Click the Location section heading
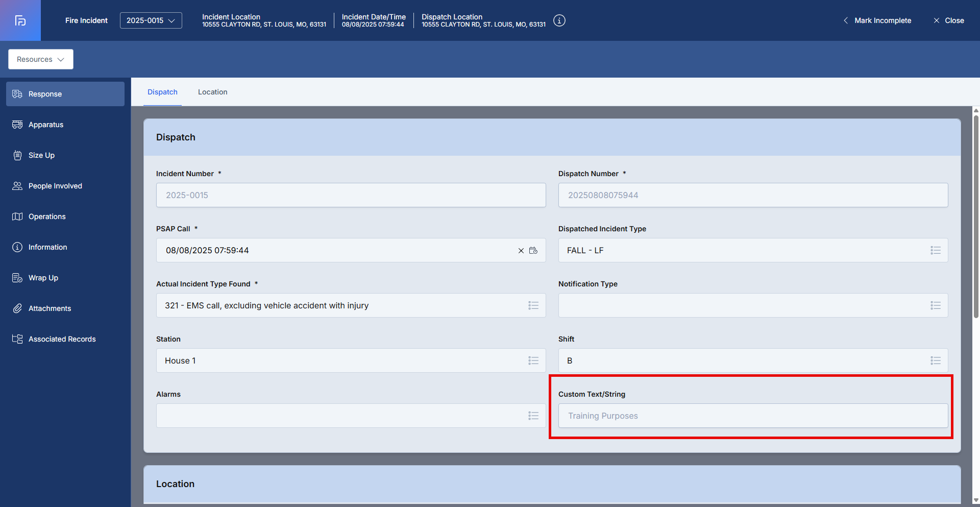The height and width of the screenshot is (507, 980). [175, 484]
